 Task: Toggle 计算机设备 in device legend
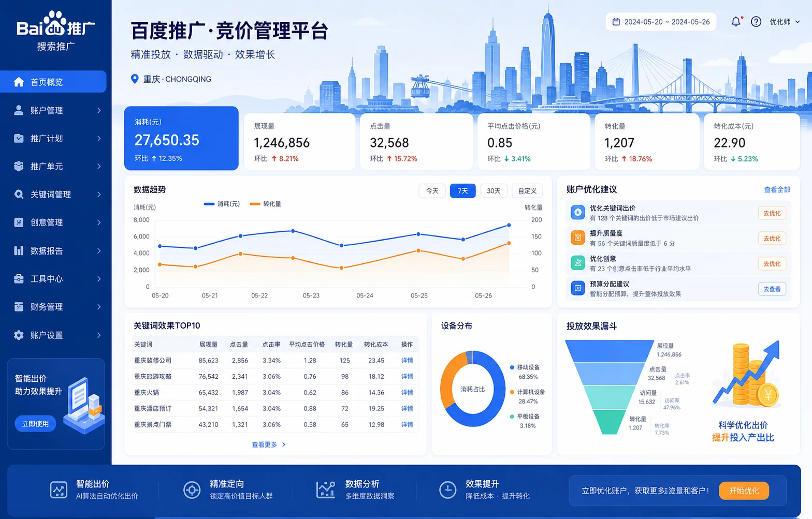pyautogui.click(x=527, y=392)
